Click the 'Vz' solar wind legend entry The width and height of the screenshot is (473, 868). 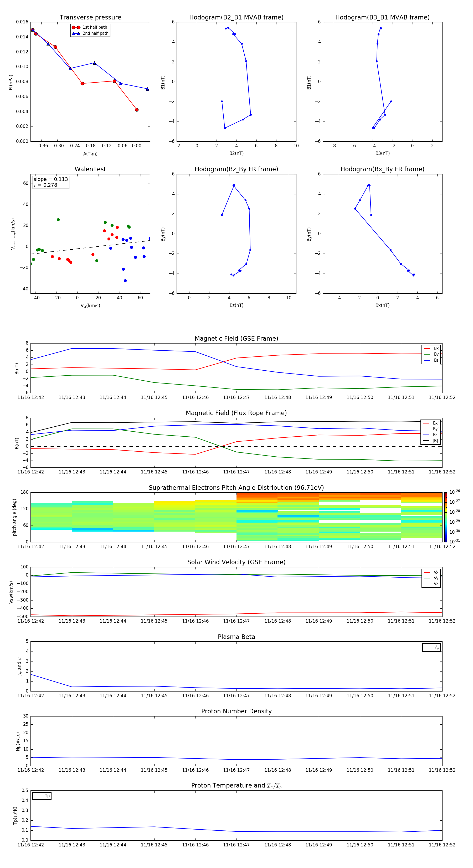(431, 584)
